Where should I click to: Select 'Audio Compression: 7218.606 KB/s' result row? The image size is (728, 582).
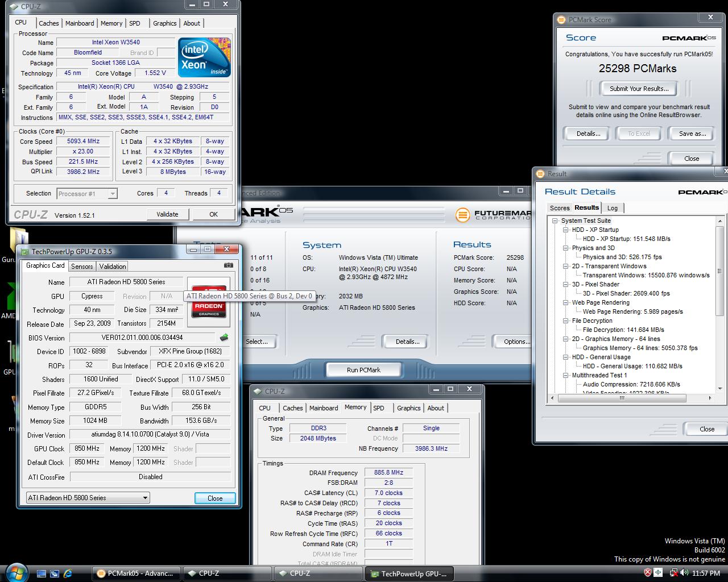[x=631, y=384]
